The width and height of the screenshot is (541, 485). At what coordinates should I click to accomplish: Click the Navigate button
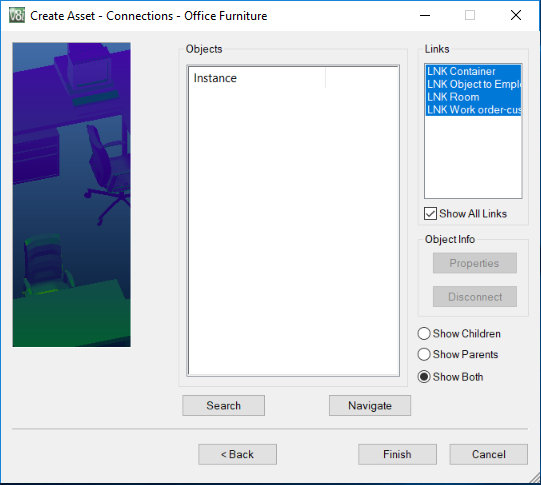point(370,405)
